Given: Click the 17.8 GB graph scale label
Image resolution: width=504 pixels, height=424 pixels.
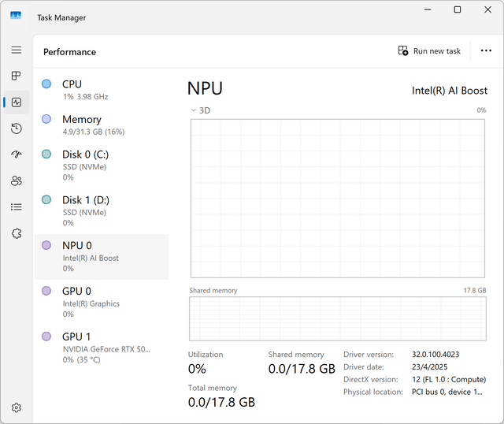Looking at the screenshot, I should tap(475, 290).
